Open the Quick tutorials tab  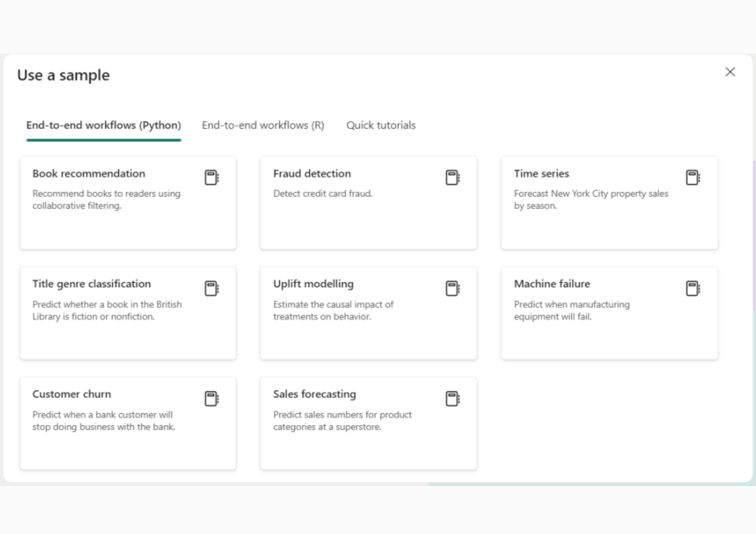tap(381, 125)
